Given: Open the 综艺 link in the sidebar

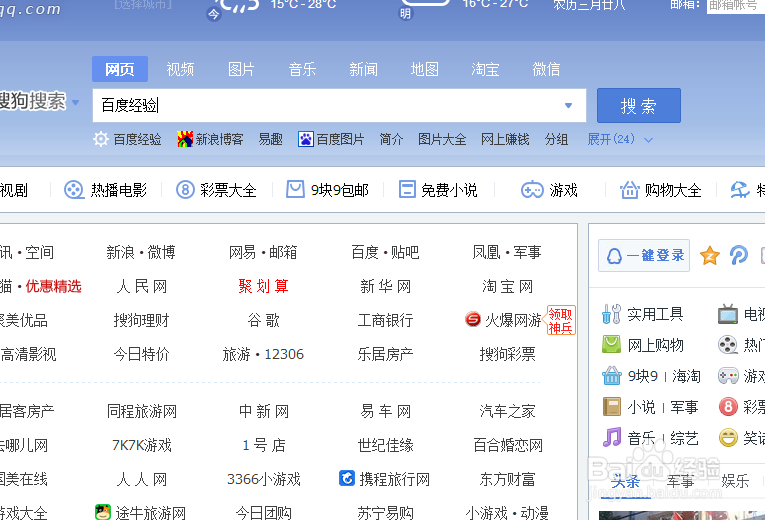Looking at the screenshot, I should pyautogui.click(x=684, y=438).
